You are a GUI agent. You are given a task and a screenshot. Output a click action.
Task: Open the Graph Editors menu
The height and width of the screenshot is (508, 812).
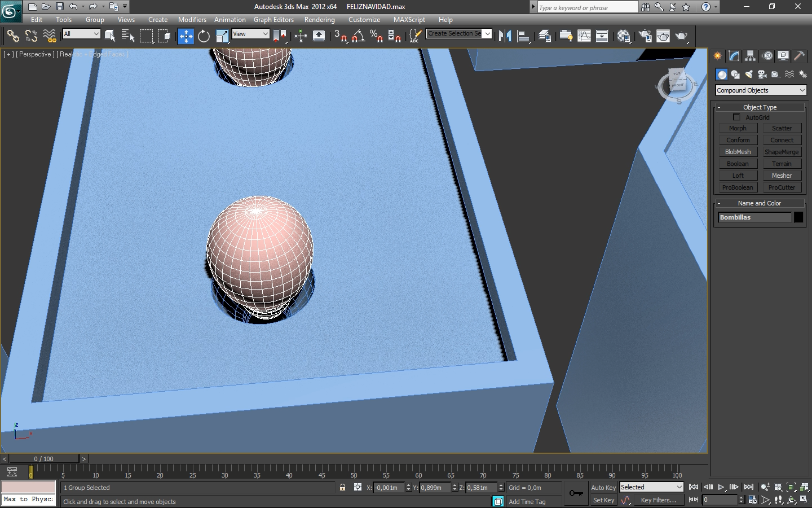click(273, 20)
